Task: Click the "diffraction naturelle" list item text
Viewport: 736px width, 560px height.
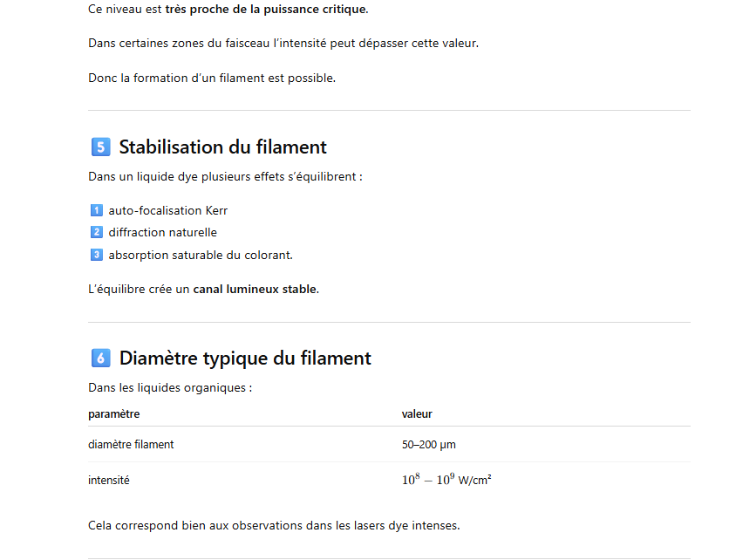Action: click(162, 232)
